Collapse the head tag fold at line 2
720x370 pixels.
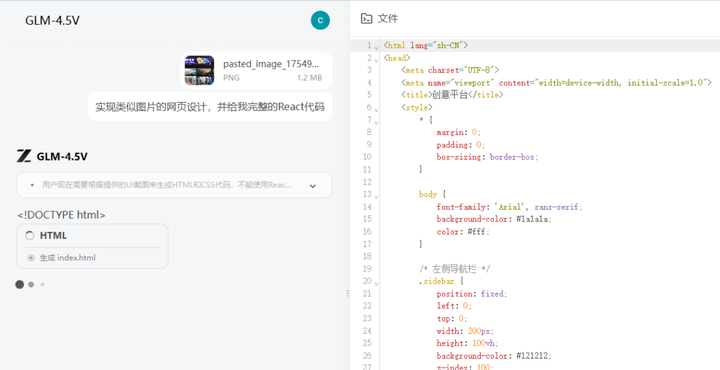coord(376,59)
